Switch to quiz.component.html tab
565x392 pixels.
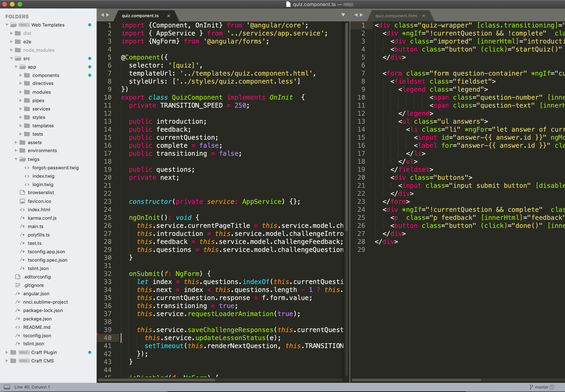396,16
